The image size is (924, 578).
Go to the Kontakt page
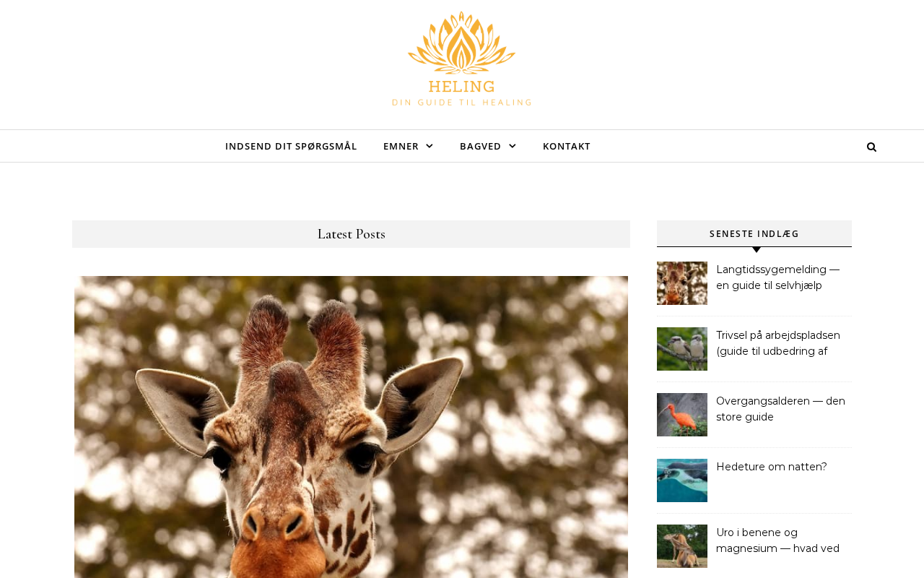coord(567,146)
